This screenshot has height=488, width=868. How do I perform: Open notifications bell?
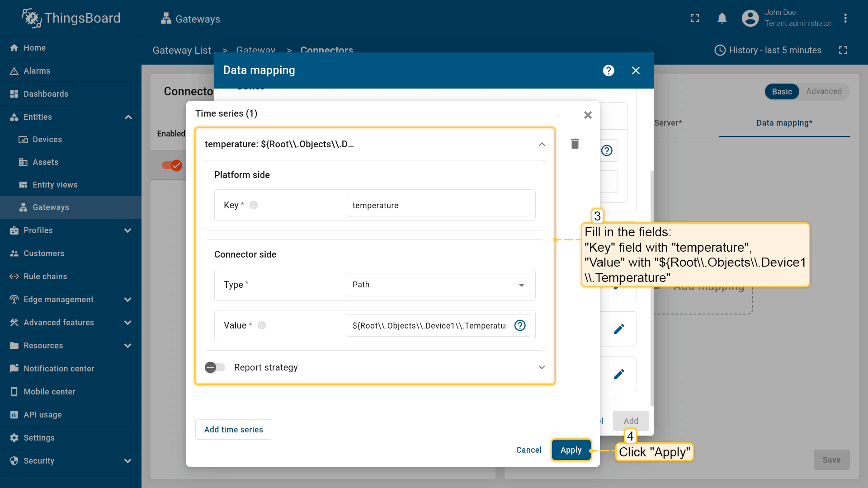point(722,18)
